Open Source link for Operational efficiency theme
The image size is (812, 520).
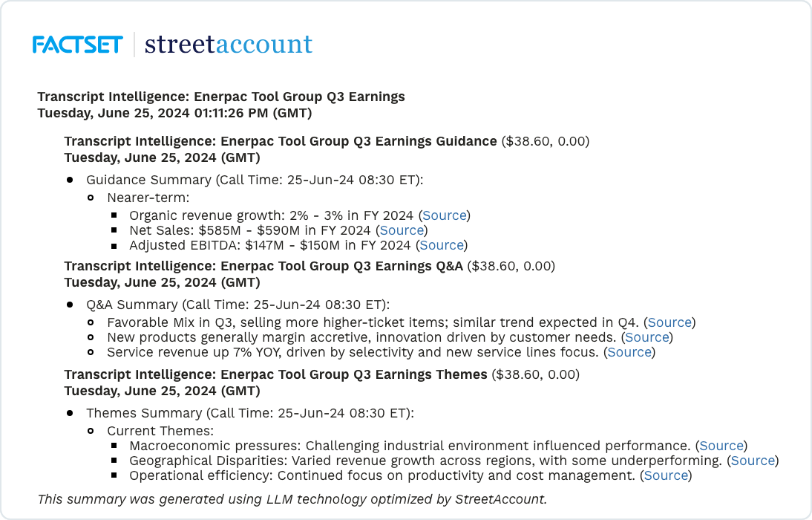click(666, 475)
